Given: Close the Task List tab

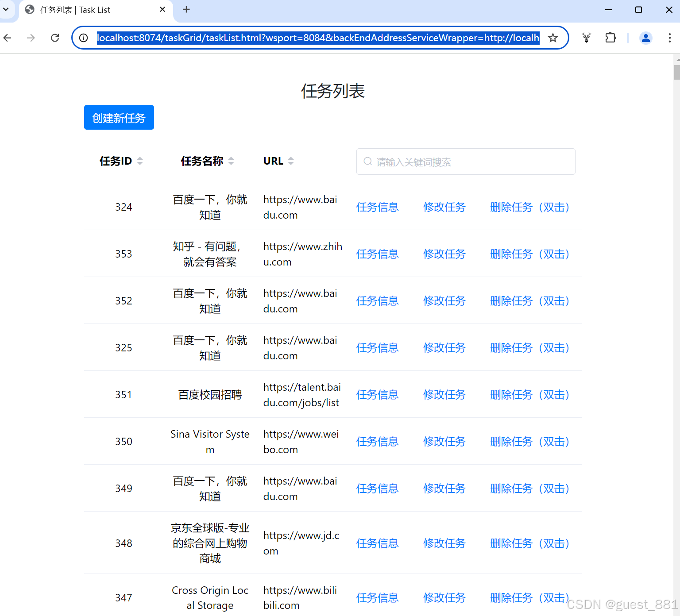Looking at the screenshot, I should (162, 9).
